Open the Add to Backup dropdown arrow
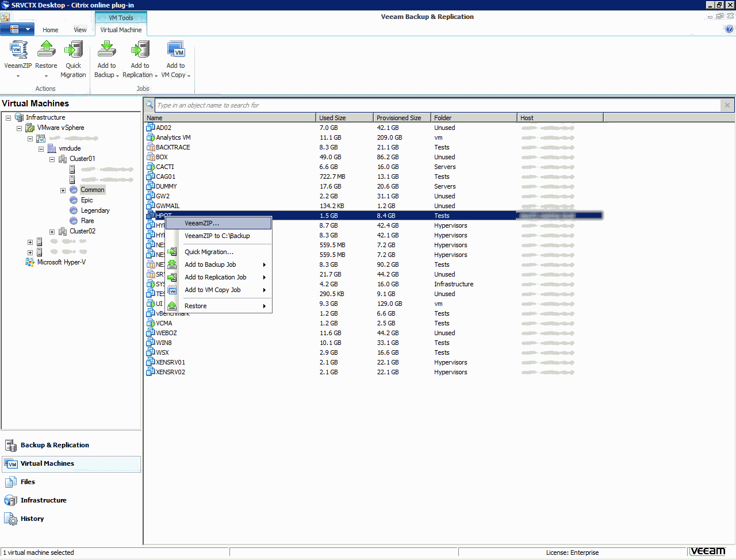This screenshot has width=736, height=560. pyautogui.click(x=117, y=76)
